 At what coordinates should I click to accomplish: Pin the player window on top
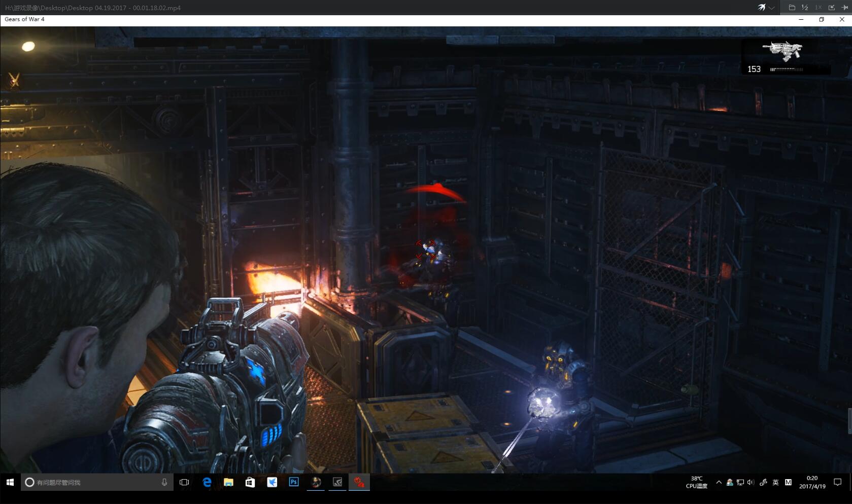(x=844, y=7)
